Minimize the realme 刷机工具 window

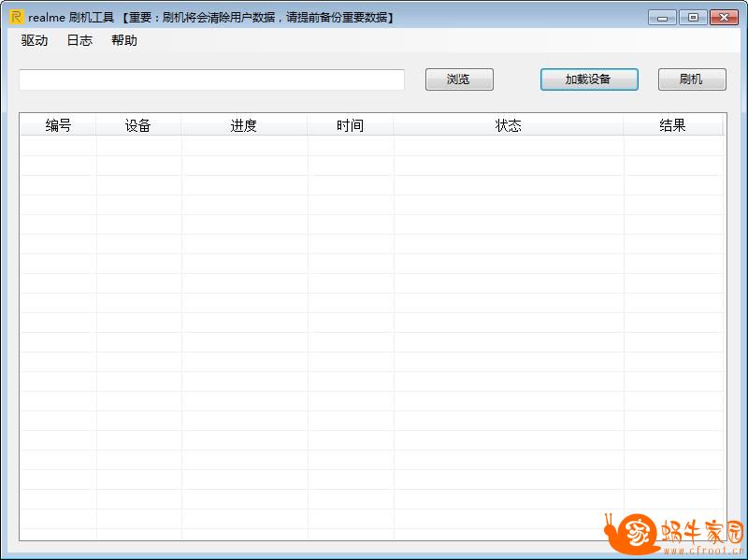coord(662,18)
